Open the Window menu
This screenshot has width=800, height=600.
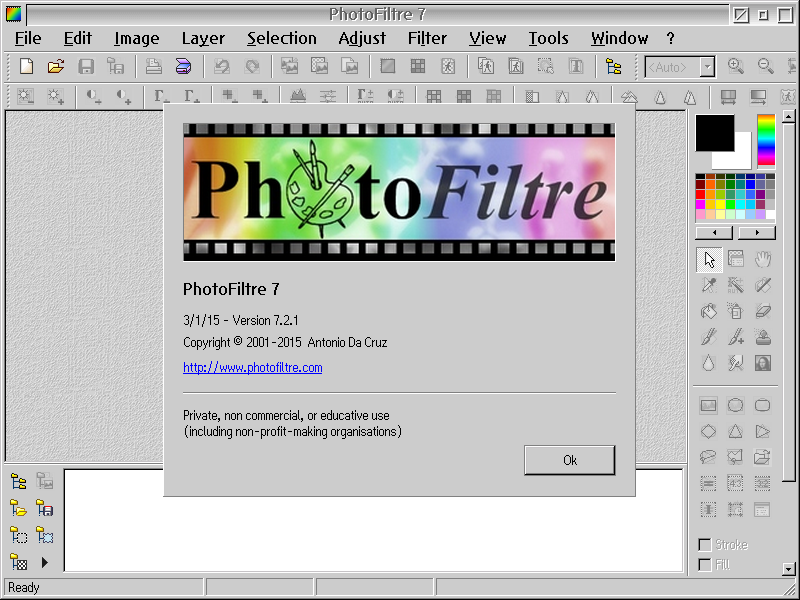[x=619, y=38]
